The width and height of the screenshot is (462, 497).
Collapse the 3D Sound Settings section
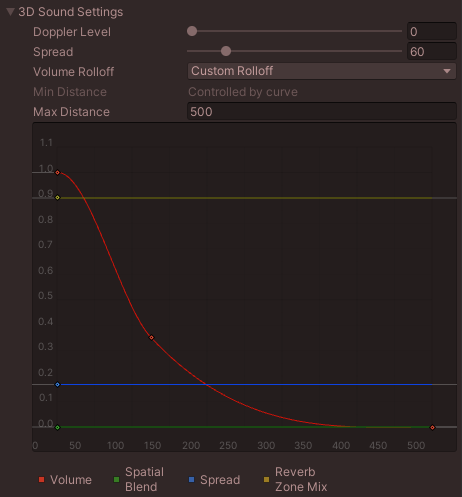tap(10, 12)
